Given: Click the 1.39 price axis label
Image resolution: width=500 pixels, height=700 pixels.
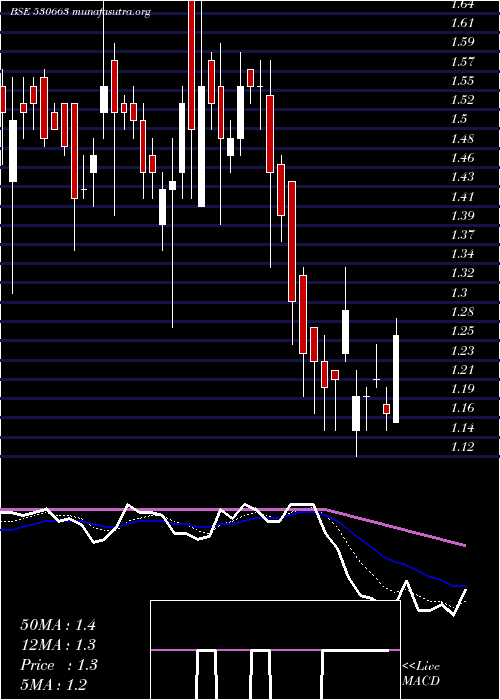Looking at the screenshot, I should [x=462, y=216].
